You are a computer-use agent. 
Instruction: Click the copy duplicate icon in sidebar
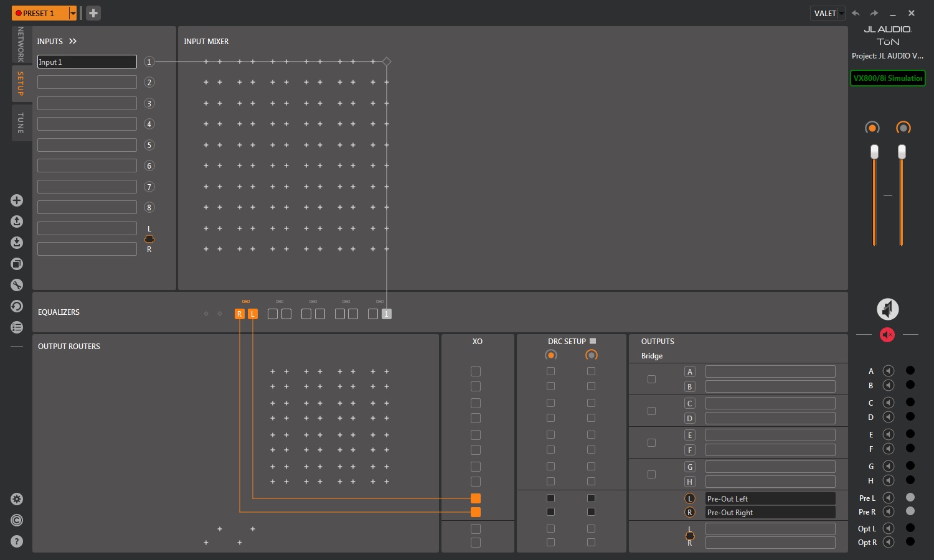(x=17, y=264)
